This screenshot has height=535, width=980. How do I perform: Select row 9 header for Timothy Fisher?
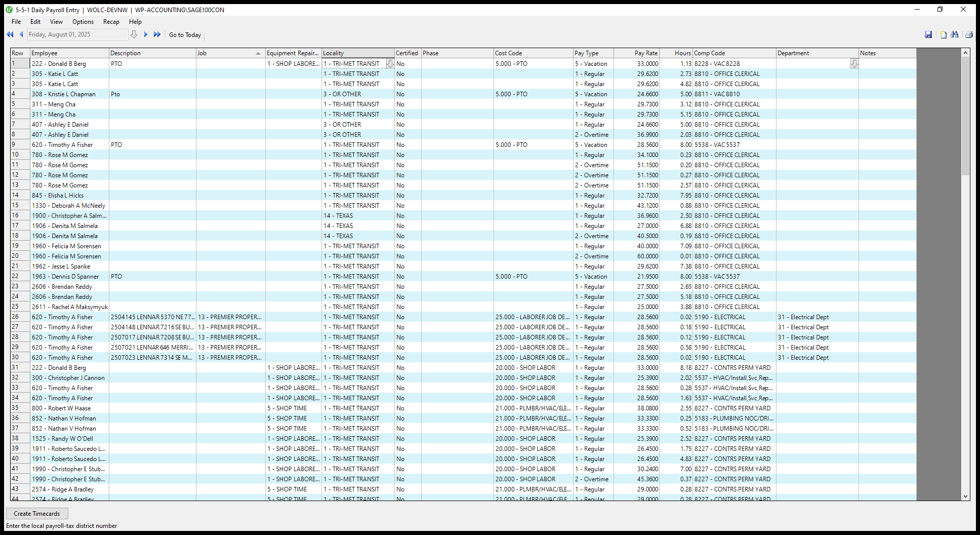pos(20,145)
